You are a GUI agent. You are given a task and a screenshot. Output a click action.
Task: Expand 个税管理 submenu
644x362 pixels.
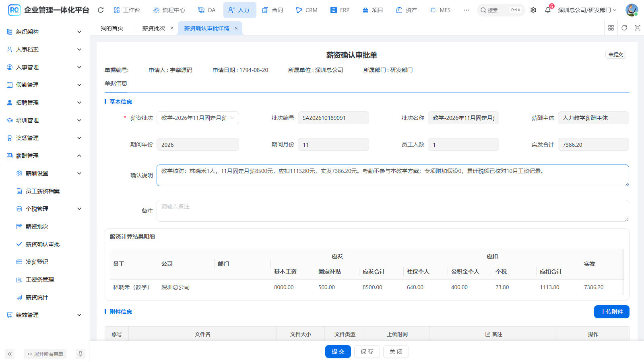coord(45,209)
